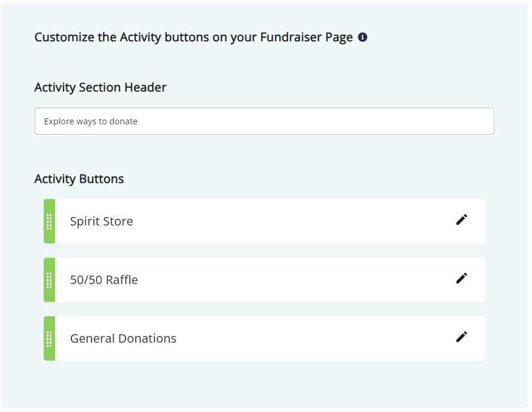Click the 'Customize the Activity buttons' title
The height and width of the screenshot is (412, 532).
193,36
